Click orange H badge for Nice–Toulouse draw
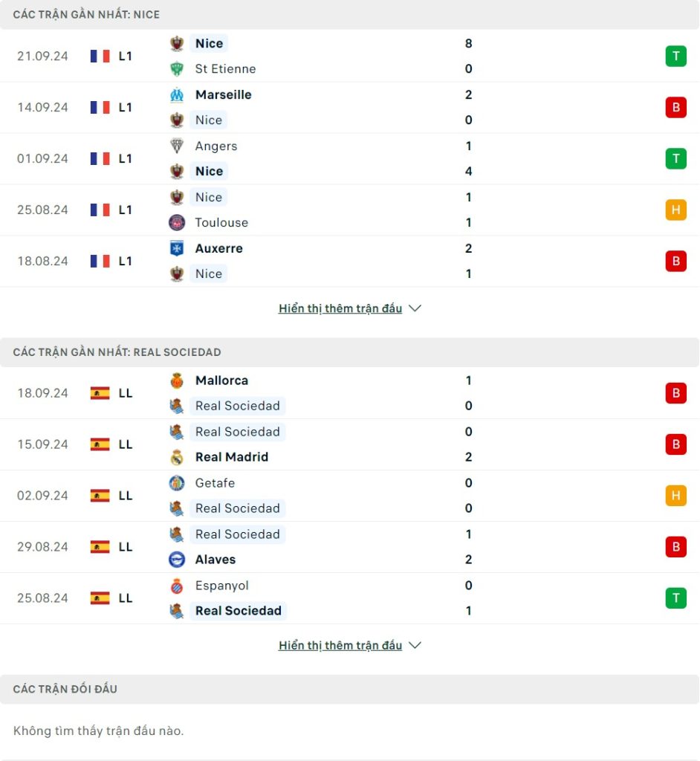Viewport: 700px width, 761px height. [675, 210]
